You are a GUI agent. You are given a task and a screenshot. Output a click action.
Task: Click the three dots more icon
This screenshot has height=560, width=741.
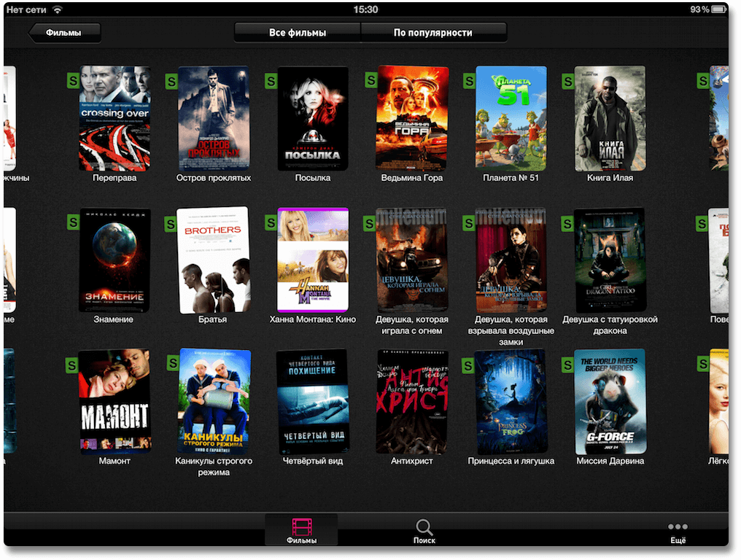[678, 526]
